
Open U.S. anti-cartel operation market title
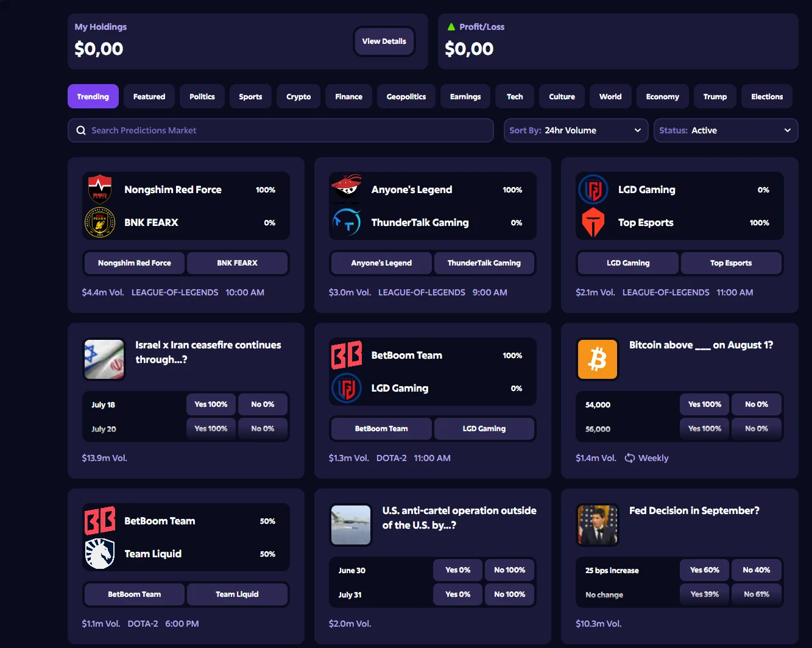[x=459, y=518]
